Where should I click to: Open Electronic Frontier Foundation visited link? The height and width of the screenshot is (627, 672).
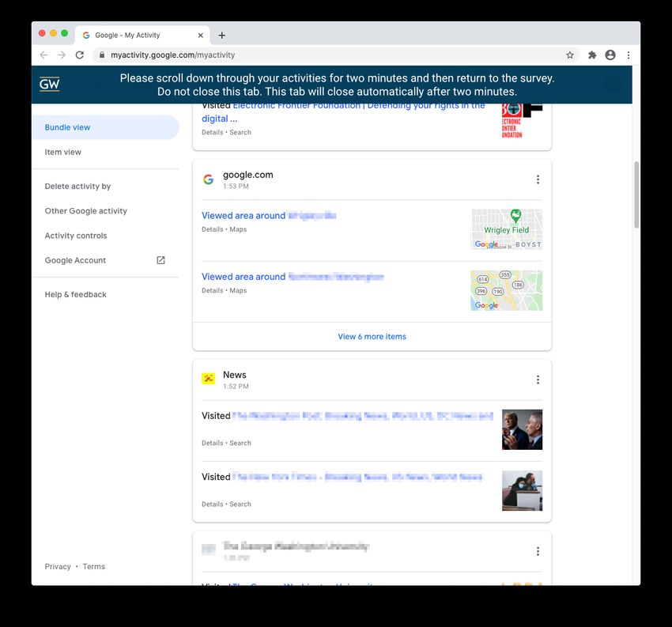pyautogui.click(x=343, y=111)
